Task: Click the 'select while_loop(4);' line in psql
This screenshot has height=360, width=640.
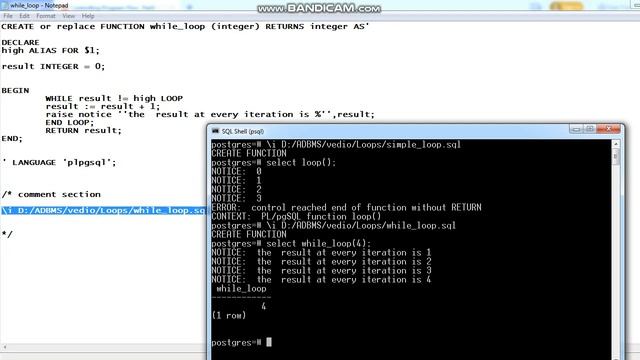Action: click(291, 244)
